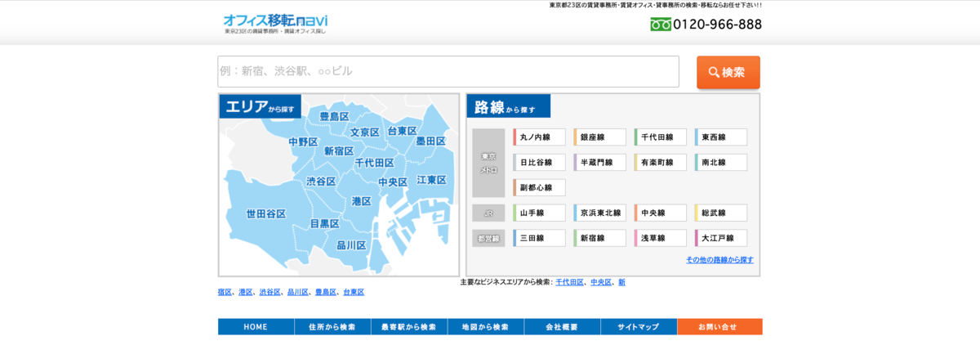Select 品川区 on the area map
This screenshot has width=980, height=341.
click(x=351, y=245)
